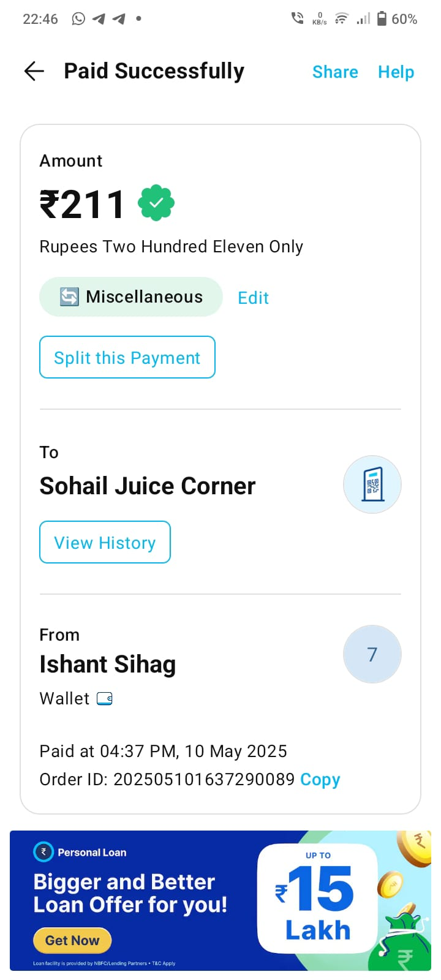This screenshot has height=980, width=441.
Task: Edit the Miscellaneous payment category
Action: tap(253, 298)
